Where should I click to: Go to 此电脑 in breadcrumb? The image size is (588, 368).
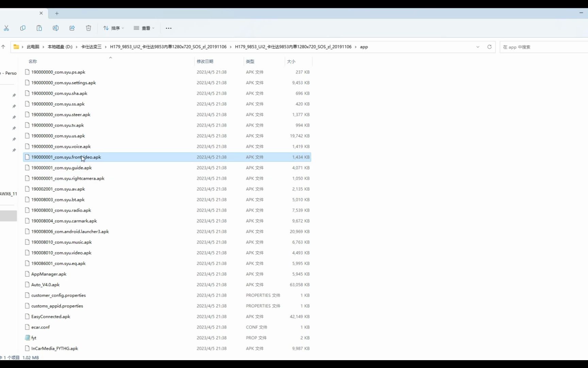pyautogui.click(x=33, y=47)
